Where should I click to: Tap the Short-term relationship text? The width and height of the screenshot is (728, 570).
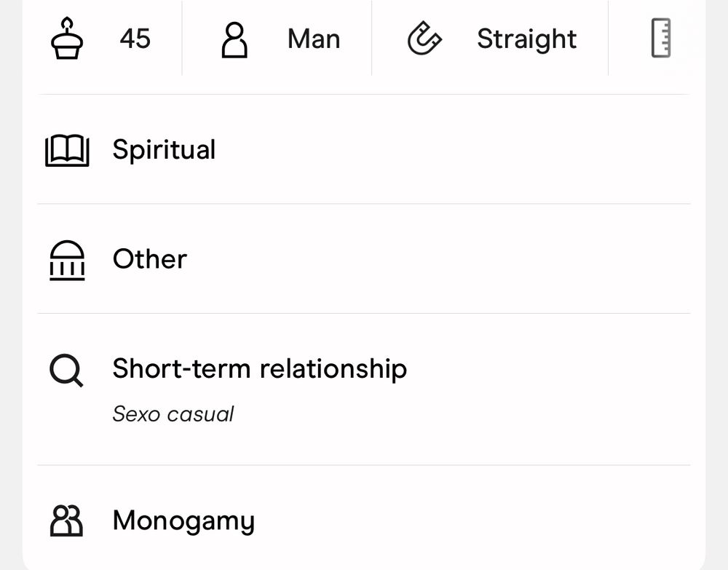click(x=260, y=369)
